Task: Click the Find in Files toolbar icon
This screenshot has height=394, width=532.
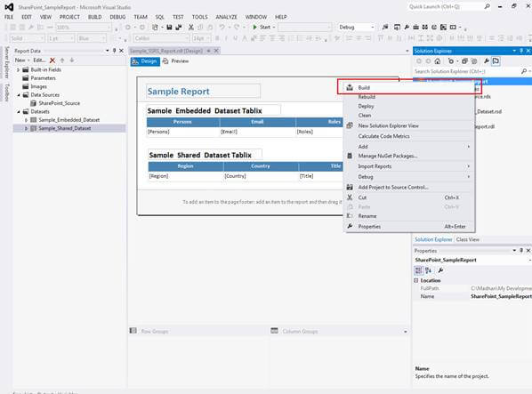Action: tap(384, 27)
